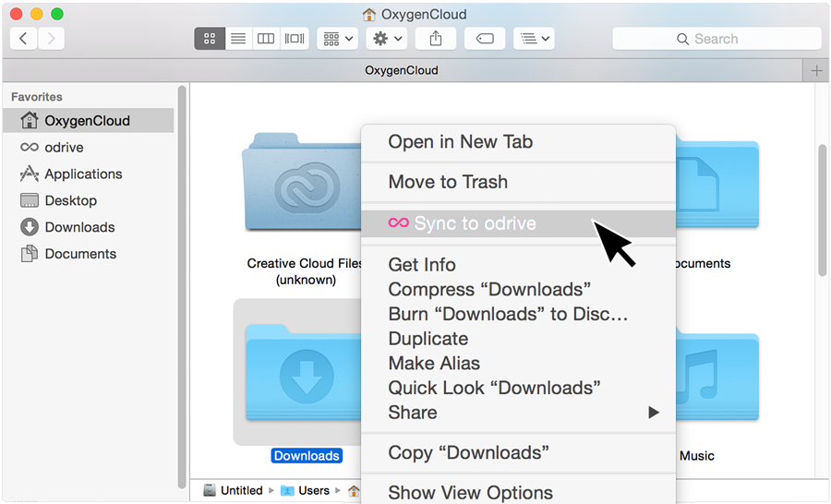Open Applications in the sidebar
Screen dimensions: 831x504
pyautogui.click(x=88, y=174)
